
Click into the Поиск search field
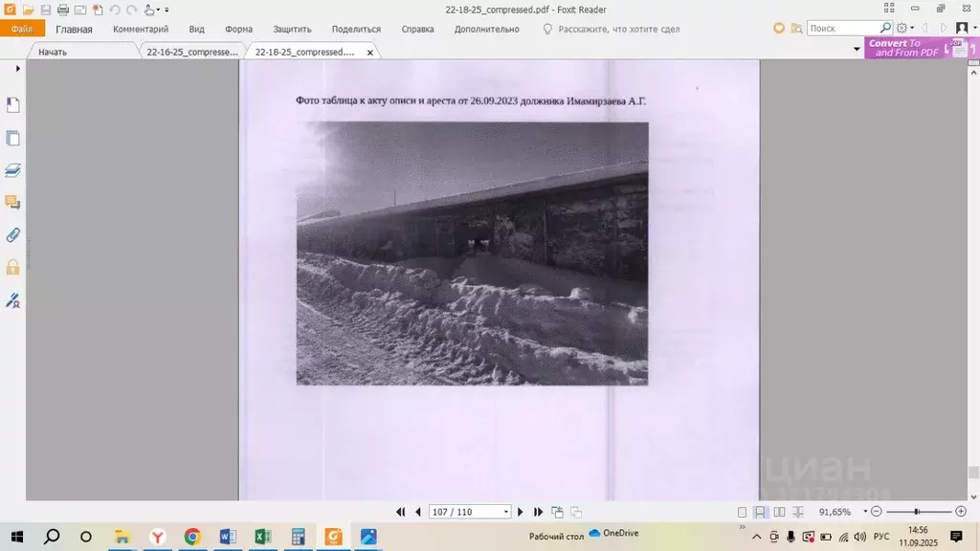click(x=842, y=29)
